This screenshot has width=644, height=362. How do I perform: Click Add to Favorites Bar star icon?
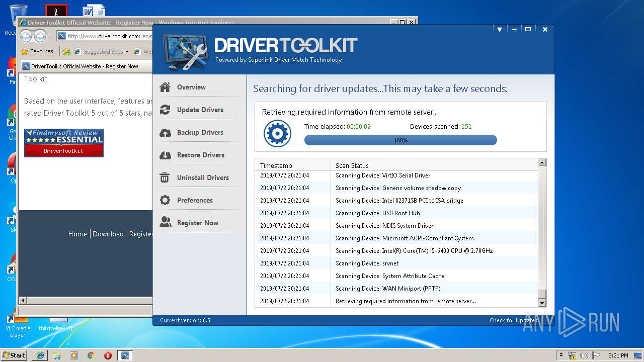66,51
